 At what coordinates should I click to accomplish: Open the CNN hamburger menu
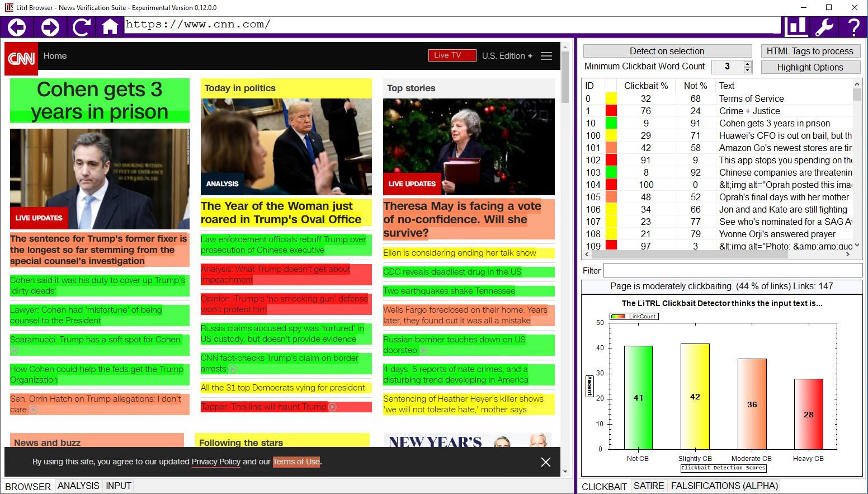coord(546,56)
